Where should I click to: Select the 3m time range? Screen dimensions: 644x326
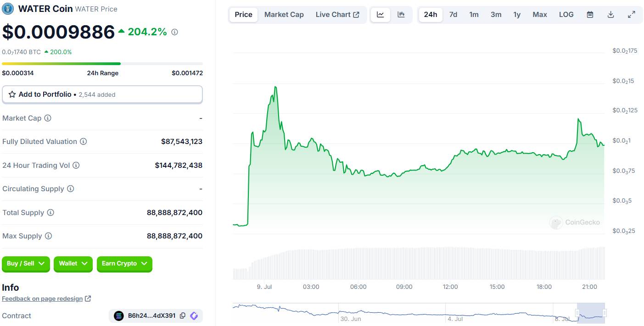496,15
